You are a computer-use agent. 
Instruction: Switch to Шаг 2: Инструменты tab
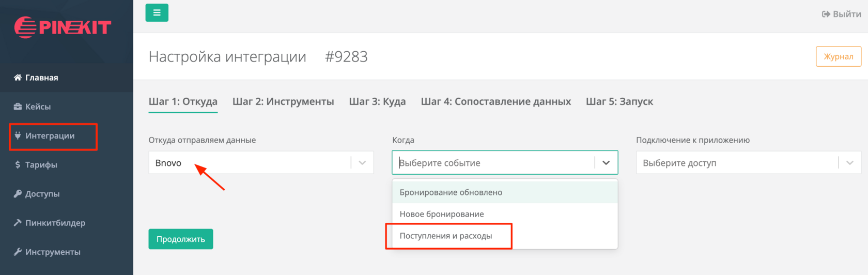(283, 101)
